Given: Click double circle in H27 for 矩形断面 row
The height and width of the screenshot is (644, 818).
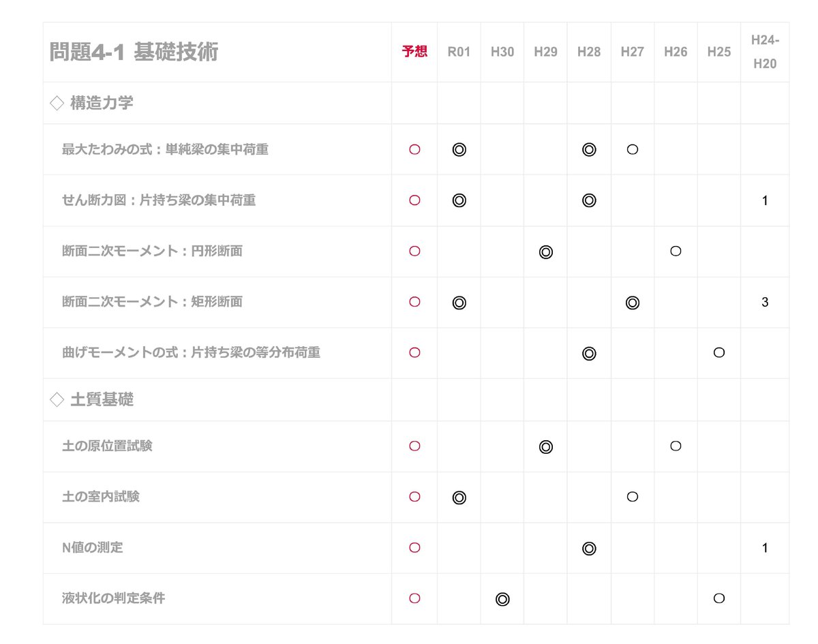Looking at the screenshot, I should pyautogui.click(x=632, y=303).
